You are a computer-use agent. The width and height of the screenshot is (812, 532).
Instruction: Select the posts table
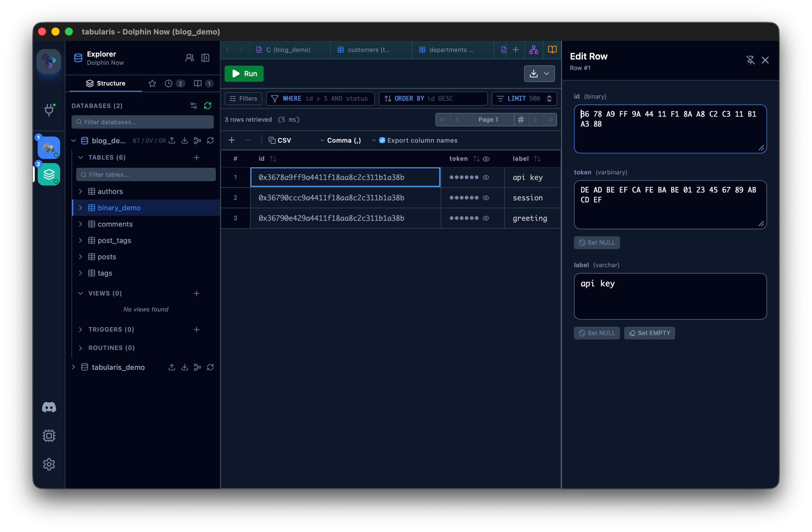[x=107, y=257]
